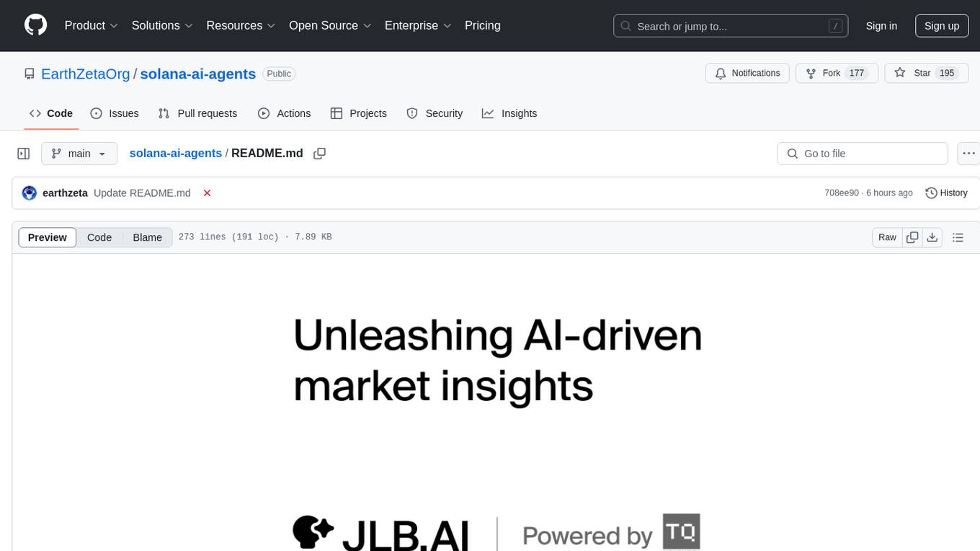The width and height of the screenshot is (980, 551).
Task: Expand the Solutions menu
Action: tap(162, 25)
